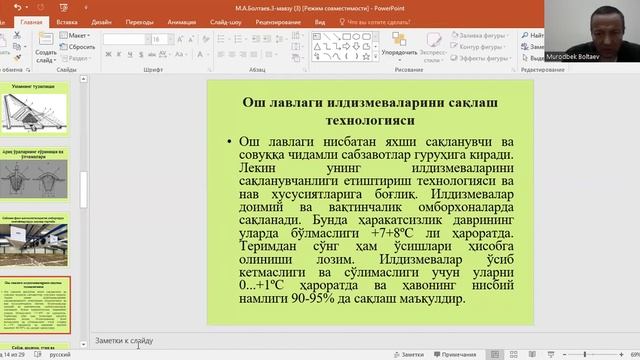This screenshot has height=360, width=640.
Task: Select the triangle shape in shapes gallery
Action: [x=317, y=47]
